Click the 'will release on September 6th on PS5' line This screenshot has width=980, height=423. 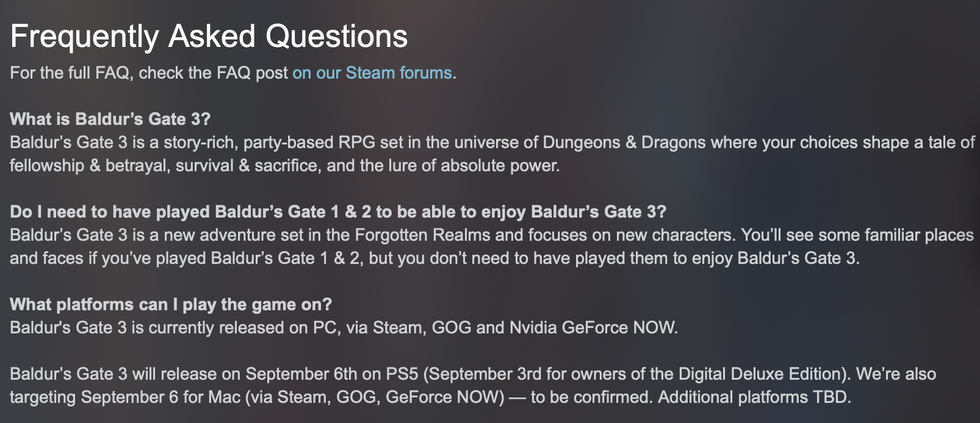473,374
